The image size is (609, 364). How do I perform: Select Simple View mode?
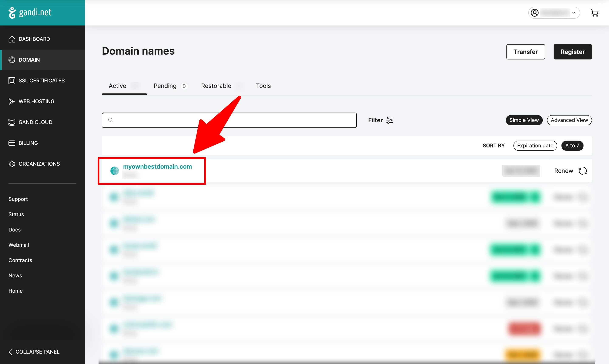[x=524, y=120]
